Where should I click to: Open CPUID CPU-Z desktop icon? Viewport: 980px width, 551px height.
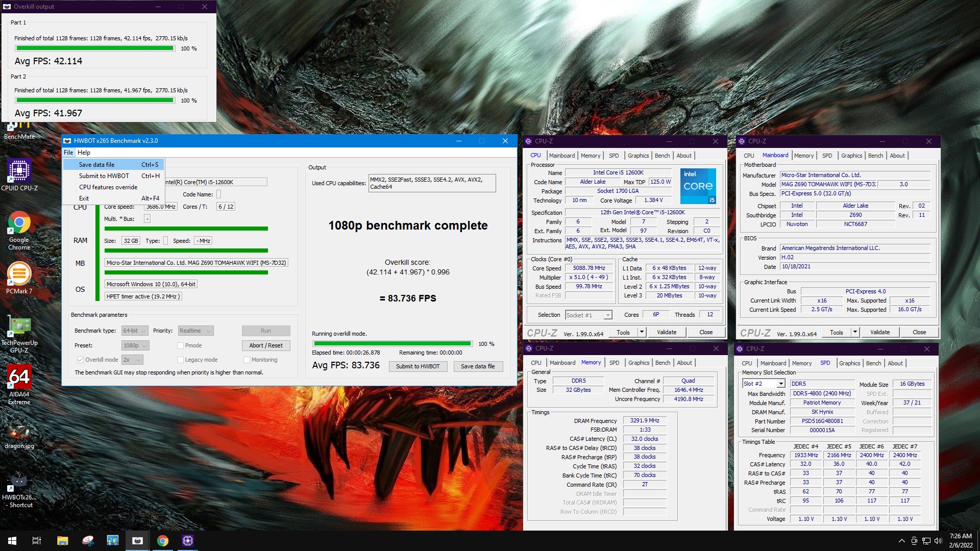(19, 175)
